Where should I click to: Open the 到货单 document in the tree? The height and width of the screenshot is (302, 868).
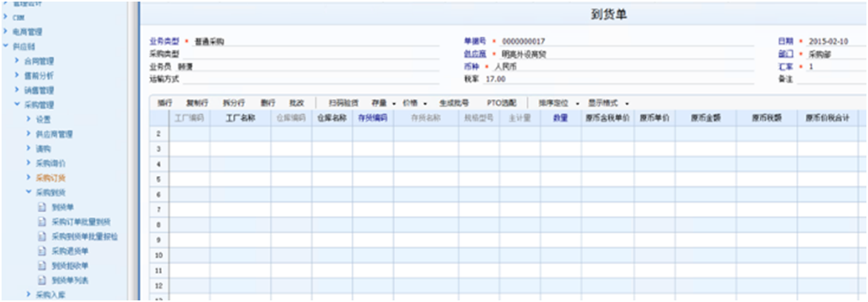(x=63, y=208)
